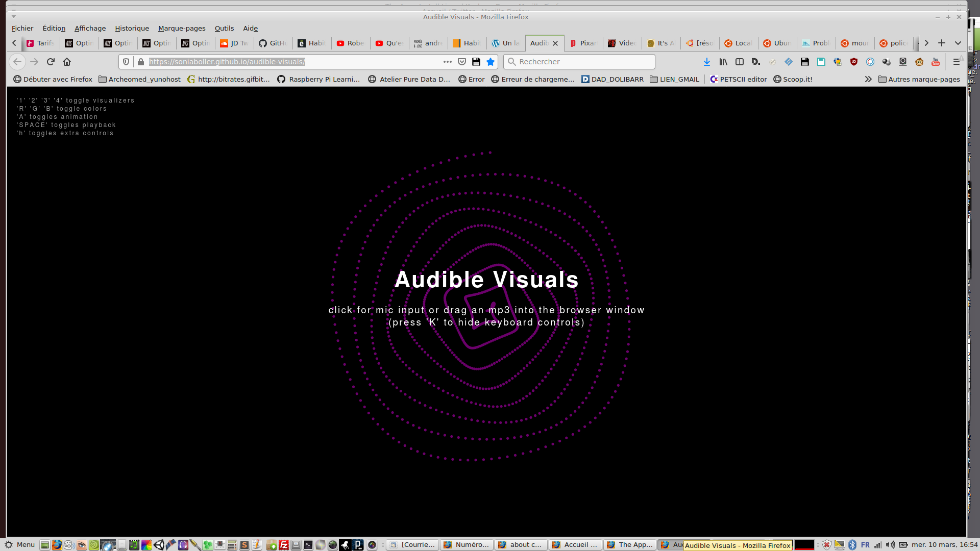Switch to the Pixar tab

pyautogui.click(x=584, y=43)
